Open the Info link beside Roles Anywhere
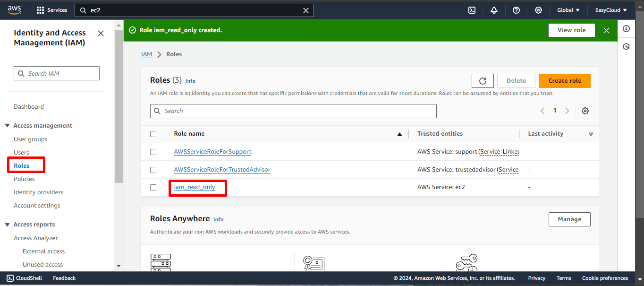 tap(218, 219)
